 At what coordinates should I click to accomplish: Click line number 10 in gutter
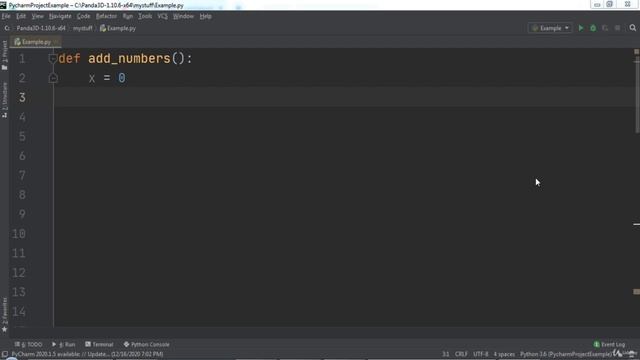(19, 234)
